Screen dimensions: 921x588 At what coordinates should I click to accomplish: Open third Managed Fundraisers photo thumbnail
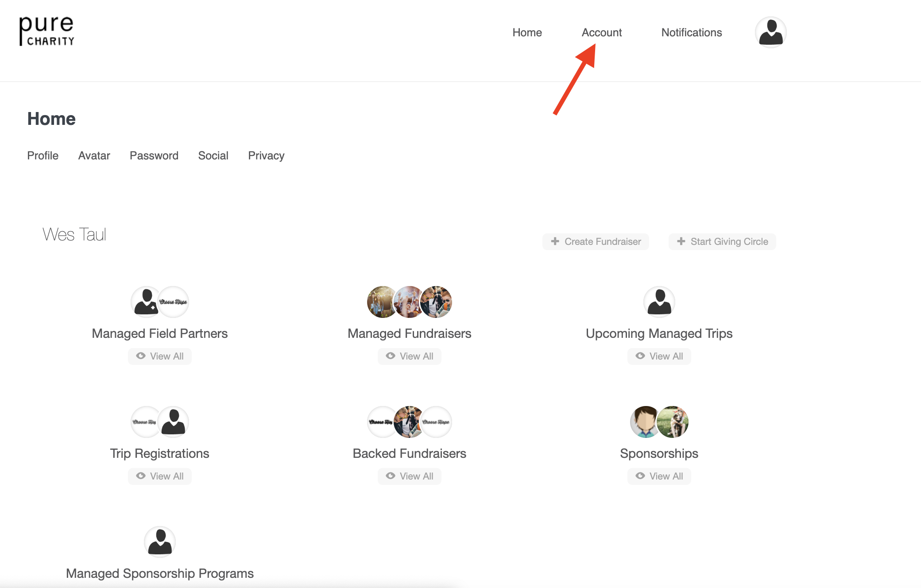click(x=437, y=302)
